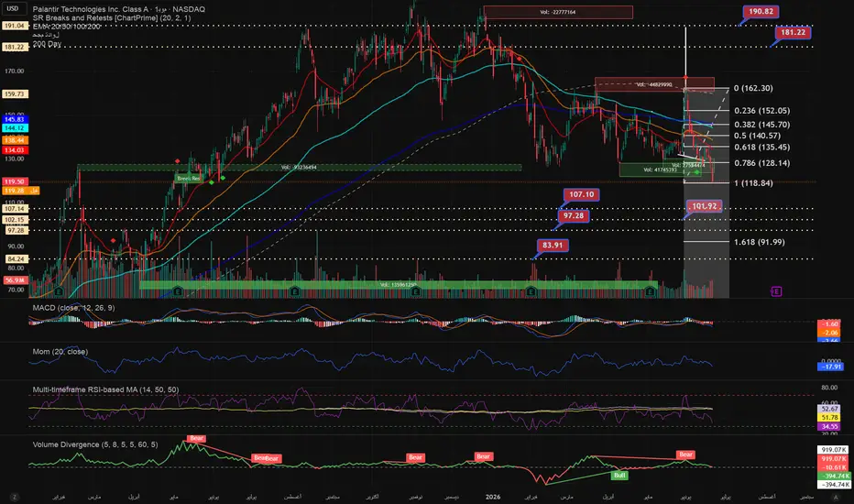Click the leftmost green earnings E marker
This screenshot has height=504, width=854.
click(59, 292)
